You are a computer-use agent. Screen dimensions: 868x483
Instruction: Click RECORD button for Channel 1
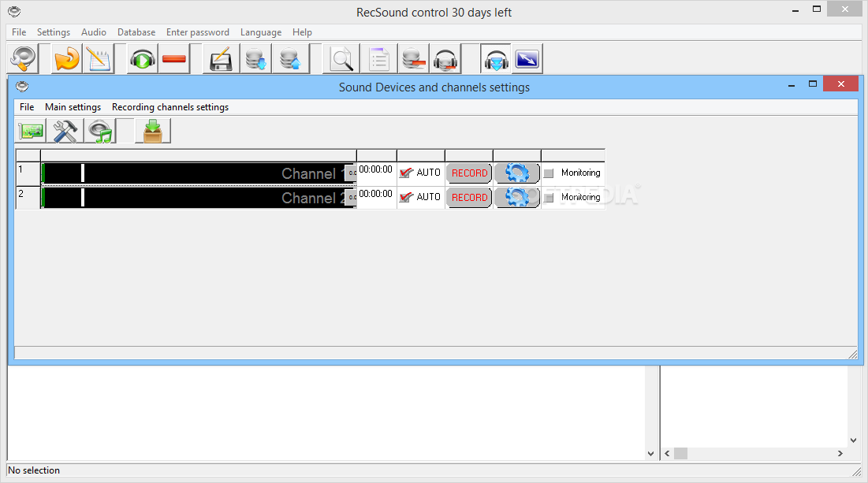point(469,173)
